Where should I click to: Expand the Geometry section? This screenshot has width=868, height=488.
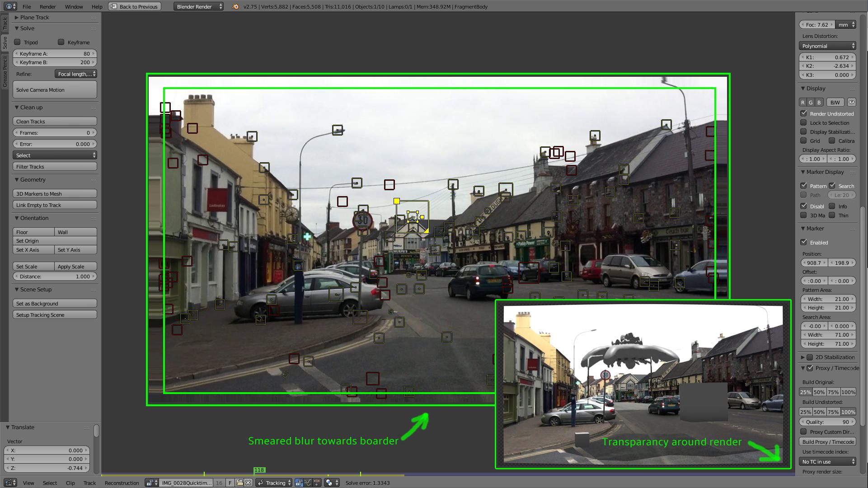[32, 179]
